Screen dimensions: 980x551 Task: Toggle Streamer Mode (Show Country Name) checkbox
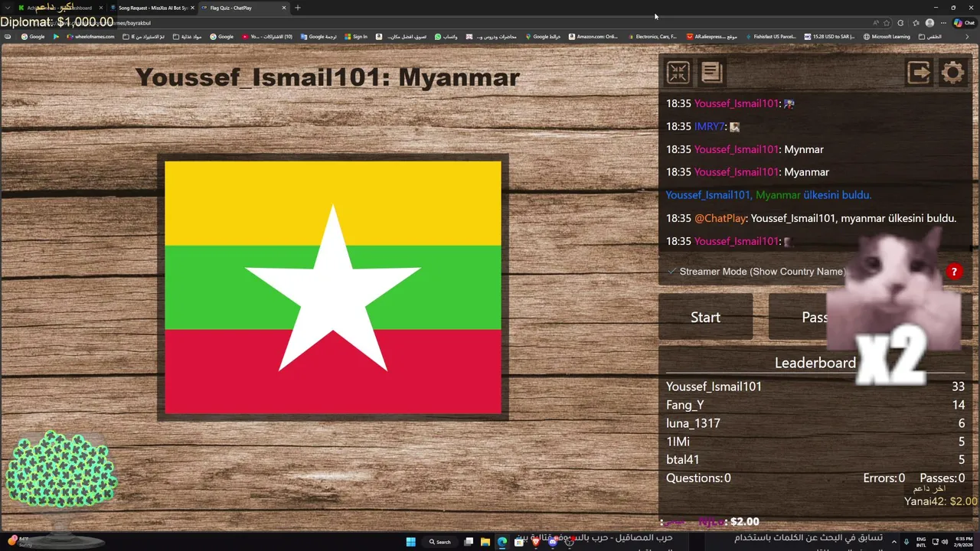point(671,272)
